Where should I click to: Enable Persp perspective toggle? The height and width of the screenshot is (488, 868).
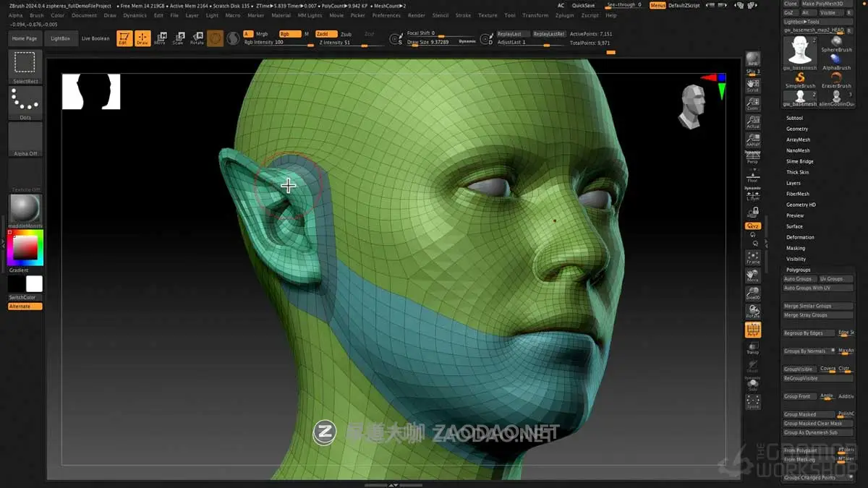pyautogui.click(x=752, y=155)
